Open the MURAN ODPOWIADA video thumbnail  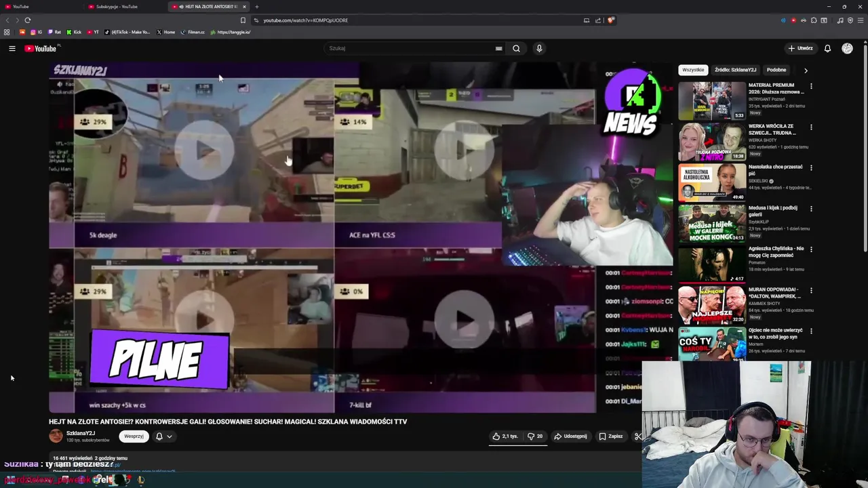pyautogui.click(x=712, y=304)
